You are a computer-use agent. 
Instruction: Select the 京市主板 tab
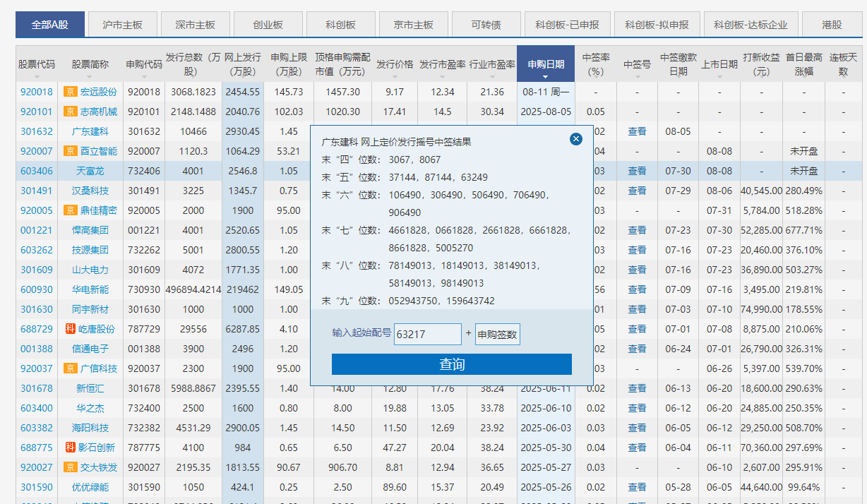click(x=413, y=25)
